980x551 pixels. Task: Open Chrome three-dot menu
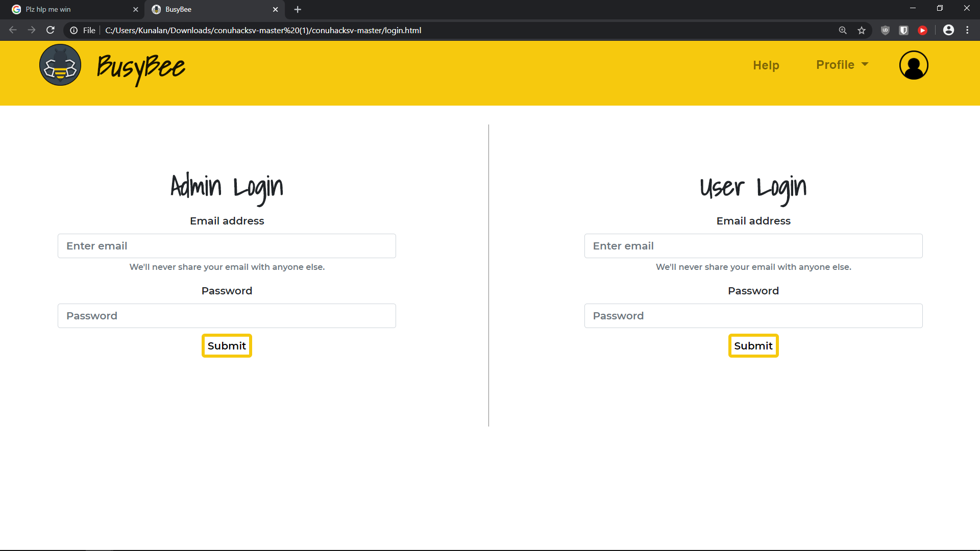(967, 31)
